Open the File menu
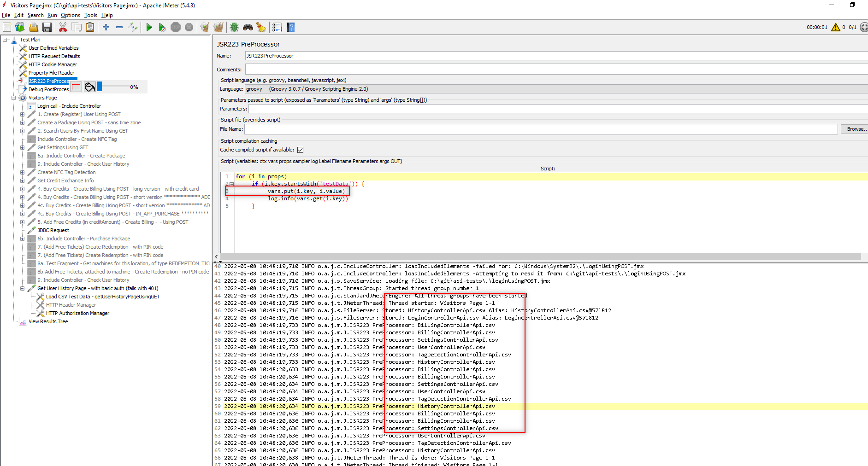 click(x=6, y=15)
